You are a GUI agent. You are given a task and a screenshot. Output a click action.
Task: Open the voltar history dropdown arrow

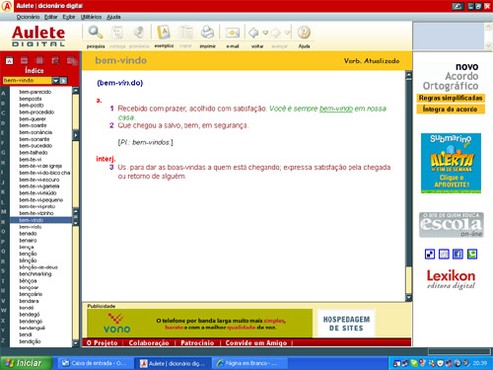pyautogui.click(x=265, y=33)
